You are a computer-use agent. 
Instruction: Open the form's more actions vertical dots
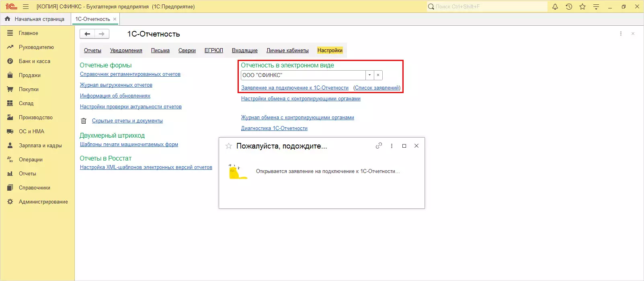point(621,34)
